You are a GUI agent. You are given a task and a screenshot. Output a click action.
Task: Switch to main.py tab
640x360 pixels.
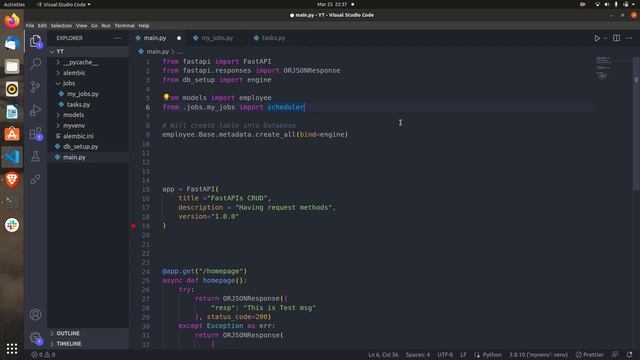click(x=155, y=38)
